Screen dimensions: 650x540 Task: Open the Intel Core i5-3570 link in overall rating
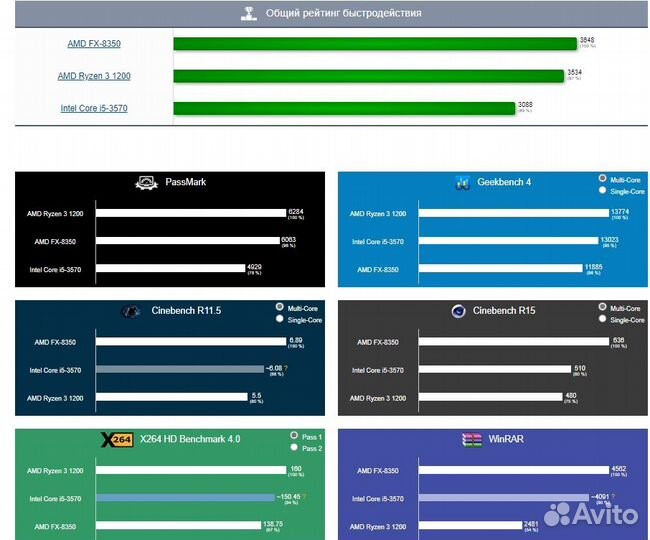point(94,108)
